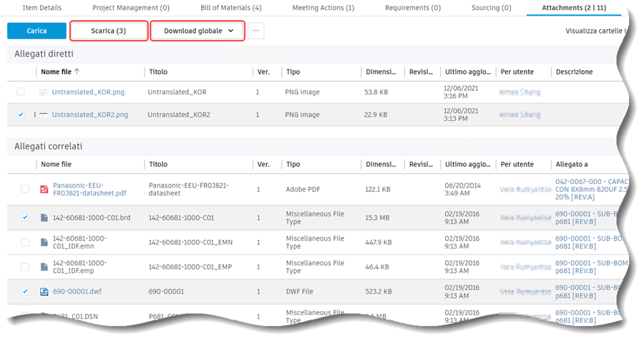
Task: Open the more options ellipsis button
Action: [256, 32]
